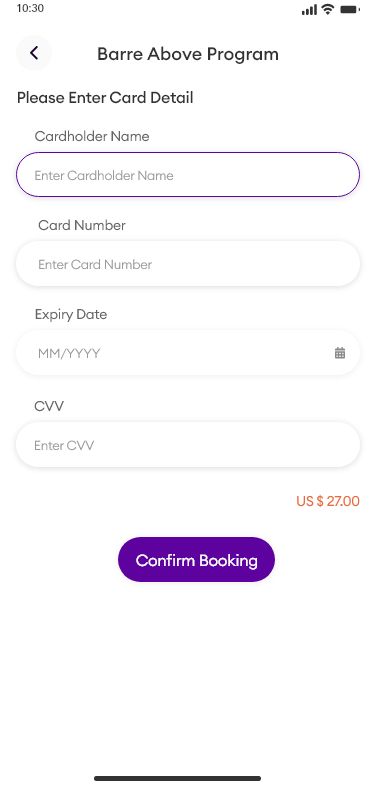Screen dimensions: 375x808
Task: Open the MM/YYYY expiry date field
Action: (x=188, y=353)
